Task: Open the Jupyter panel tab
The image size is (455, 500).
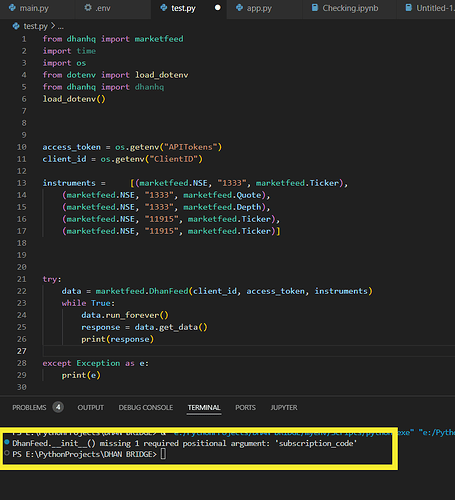Action: [284, 407]
